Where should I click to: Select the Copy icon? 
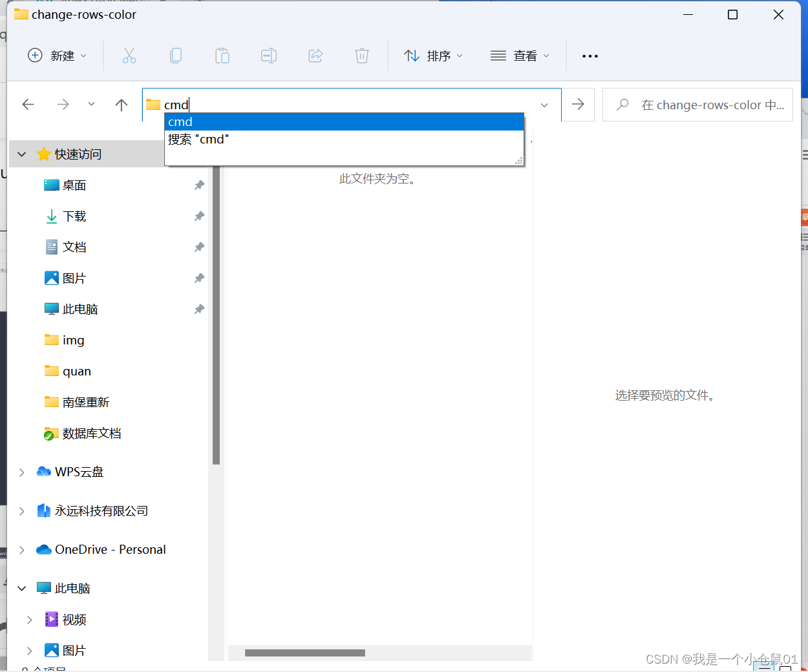[x=176, y=56]
